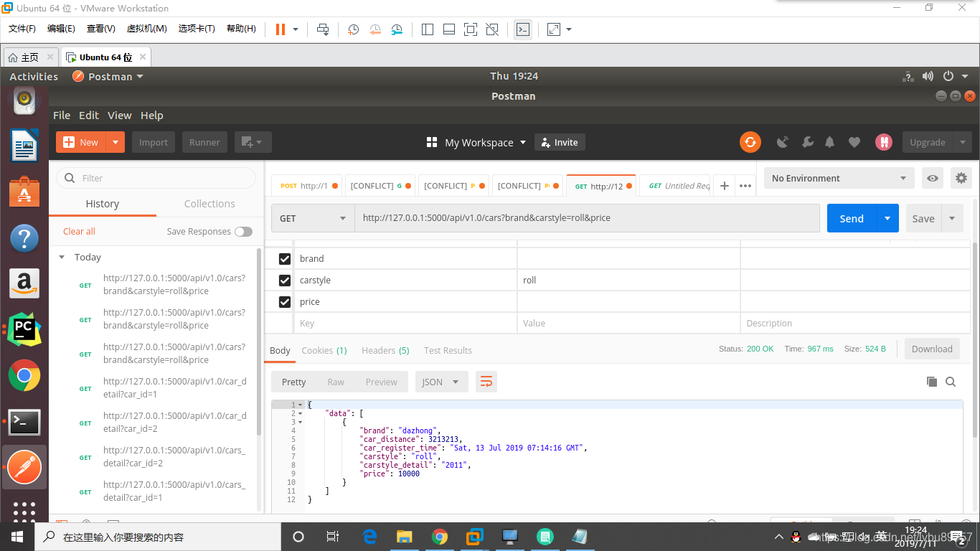980x551 pixels.
Task: Open the Save button dropdown arrow
Action: [x=952, y=218]
